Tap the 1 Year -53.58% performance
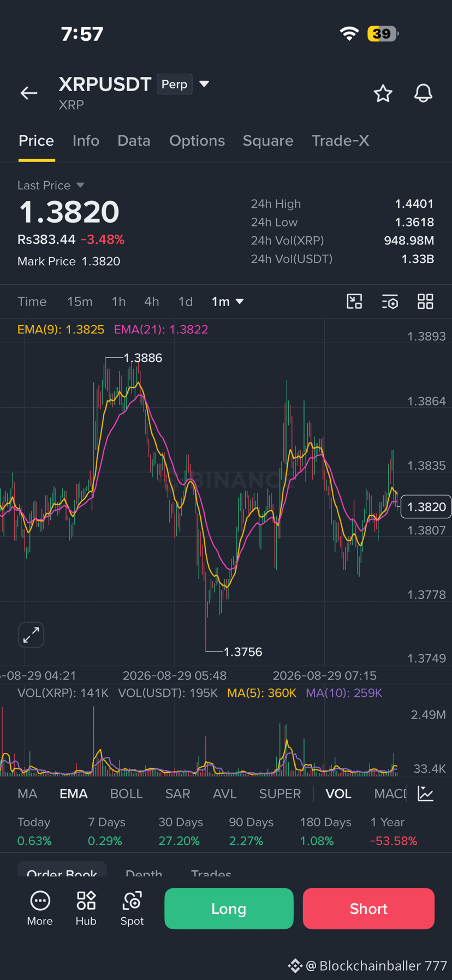Image resolution: width=452 pixels, height=980 pixels. [394, 831]
